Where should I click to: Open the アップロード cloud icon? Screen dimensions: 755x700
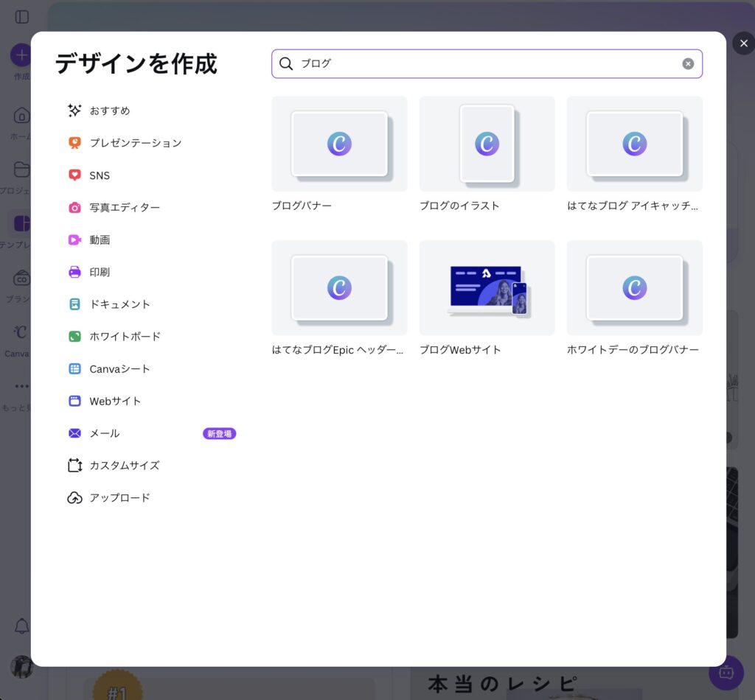click(74, 498)
